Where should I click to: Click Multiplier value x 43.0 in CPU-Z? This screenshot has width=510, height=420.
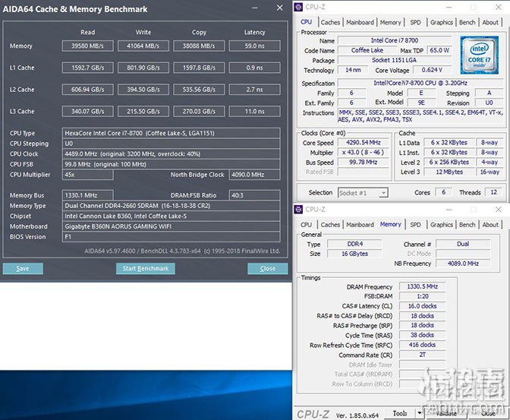click(364, 153)
